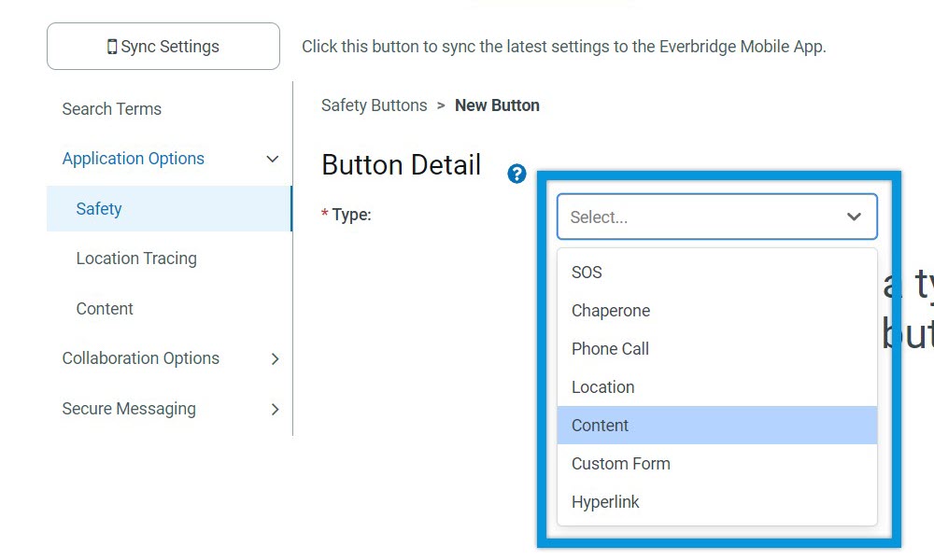Click the blue help question mark icon
The width and height of the screenshot is (934, 560).
517,174
